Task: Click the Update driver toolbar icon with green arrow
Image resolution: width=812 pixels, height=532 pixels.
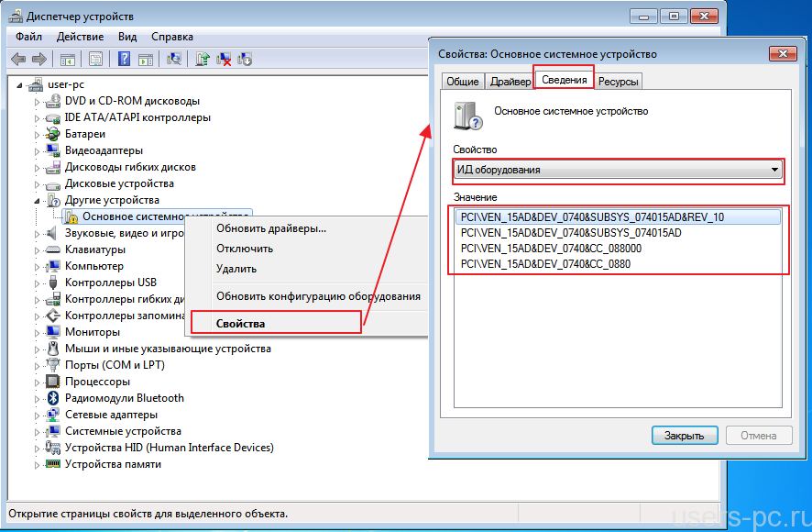Action: pos(203,60)
